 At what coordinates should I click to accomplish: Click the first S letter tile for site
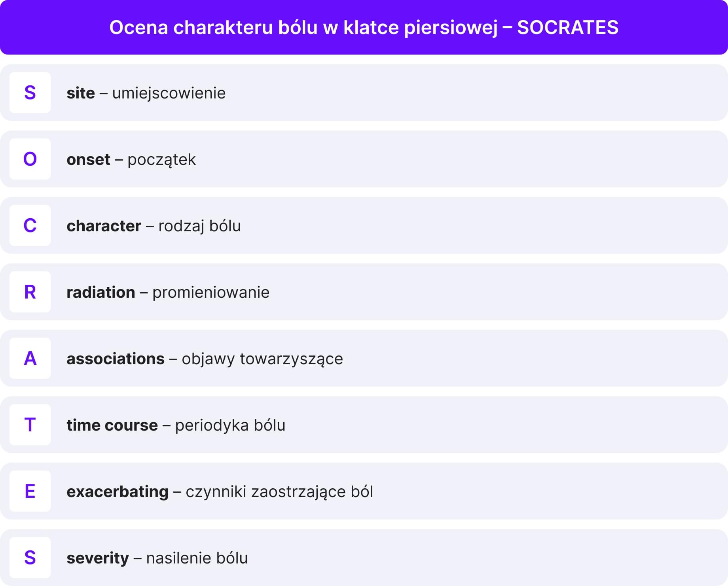30,93
